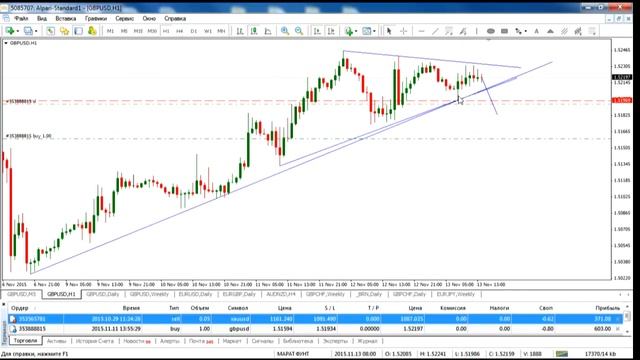Open the Indicators list dropdown arrow

[356, 31]
